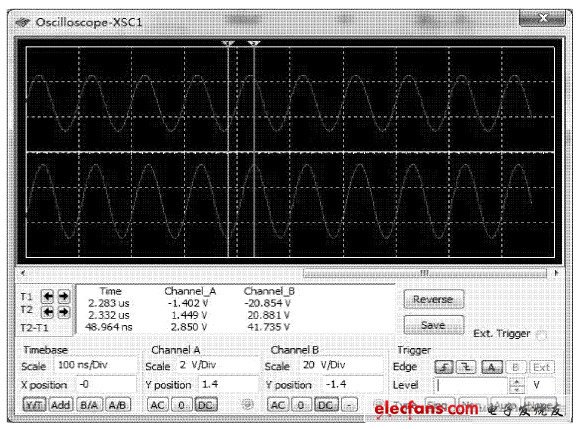Screen dimensions: 578x429
Task: Open the Timebase Scale 100 ns/Div field
Action: pos(95,365)
